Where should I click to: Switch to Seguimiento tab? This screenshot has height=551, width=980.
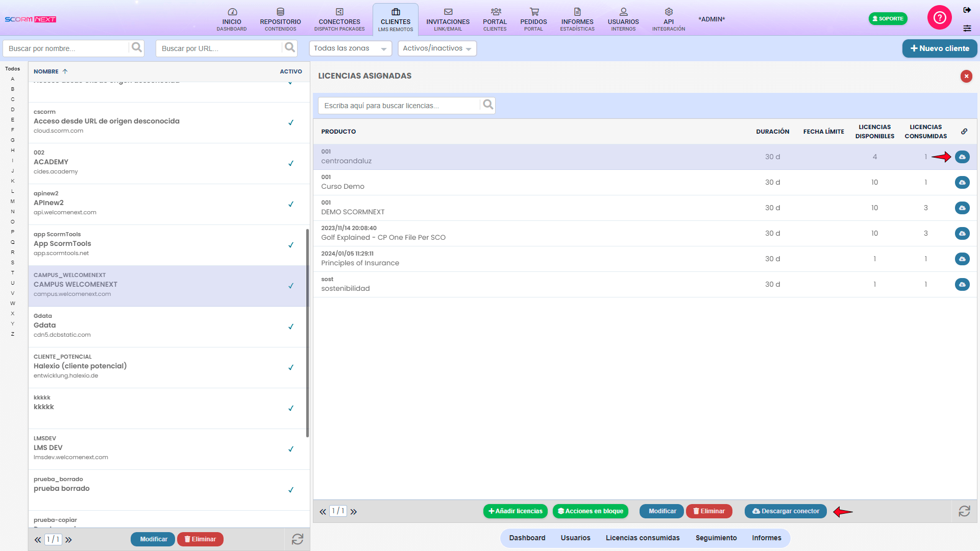[x=716, y=538]
